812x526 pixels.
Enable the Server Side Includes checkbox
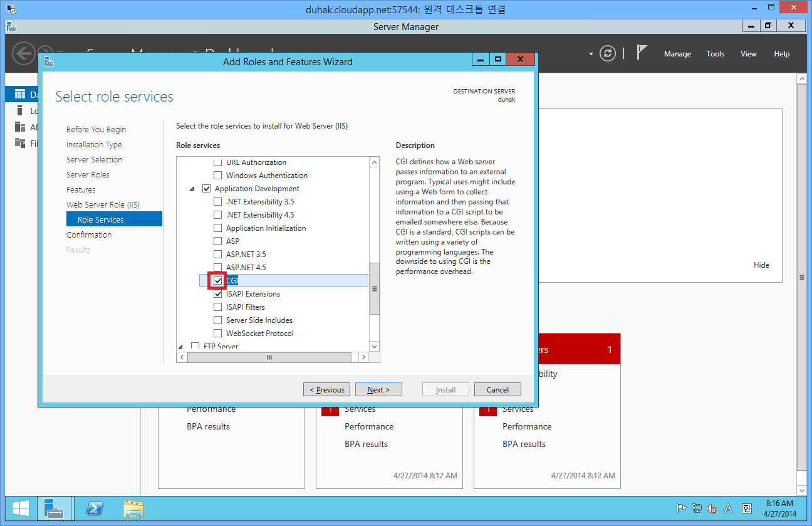(217, 320)
